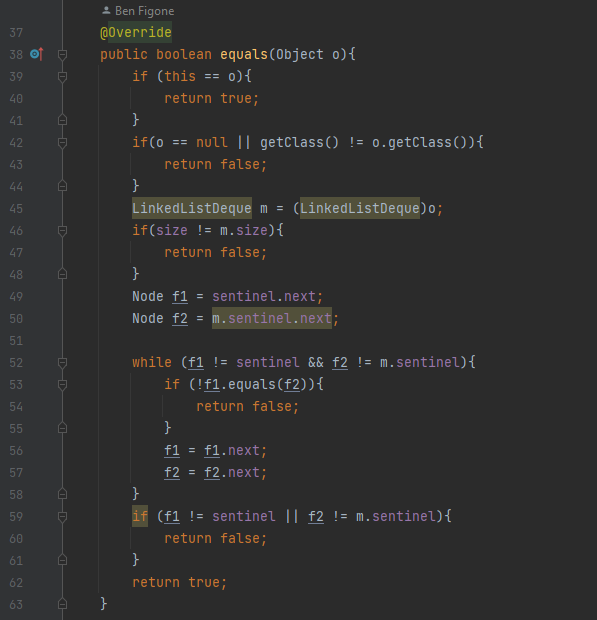Click the fold end marker at line 63
This screenshot has width=597, height=620.
coord(62,604)
